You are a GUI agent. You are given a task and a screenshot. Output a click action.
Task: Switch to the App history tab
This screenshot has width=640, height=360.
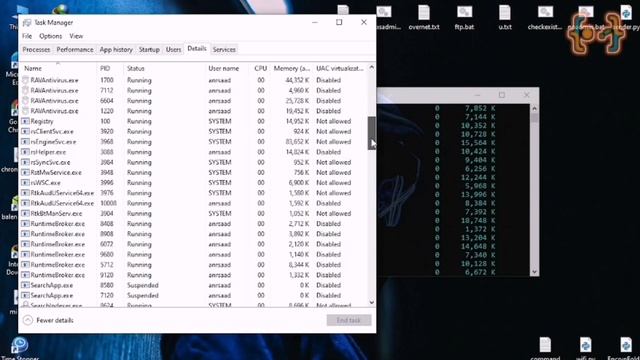pyautogui.click(x=116, y=49)
